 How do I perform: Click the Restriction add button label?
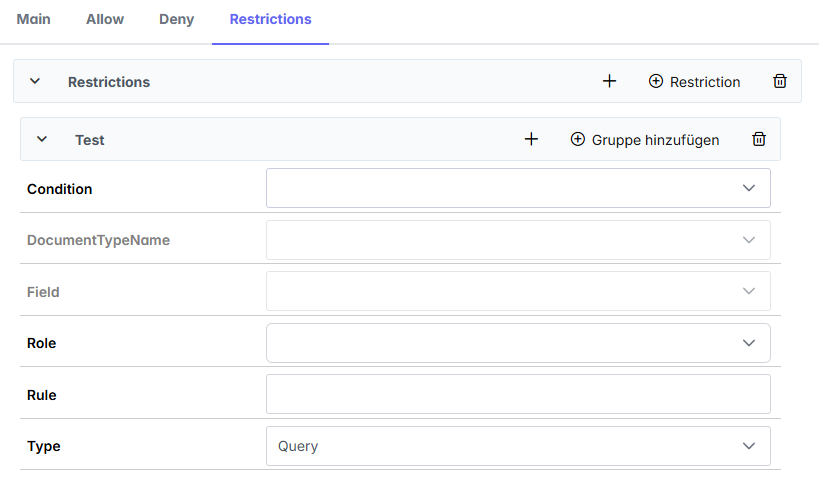705,82
